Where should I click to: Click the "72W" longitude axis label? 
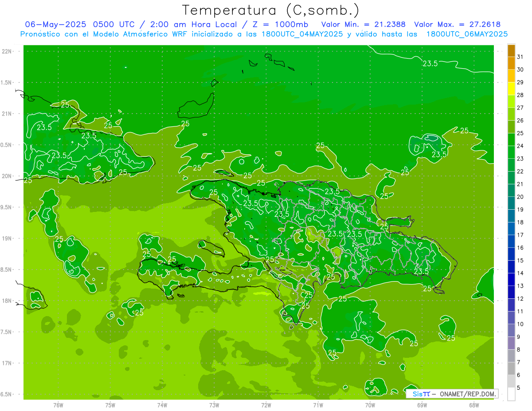(266, 405)
